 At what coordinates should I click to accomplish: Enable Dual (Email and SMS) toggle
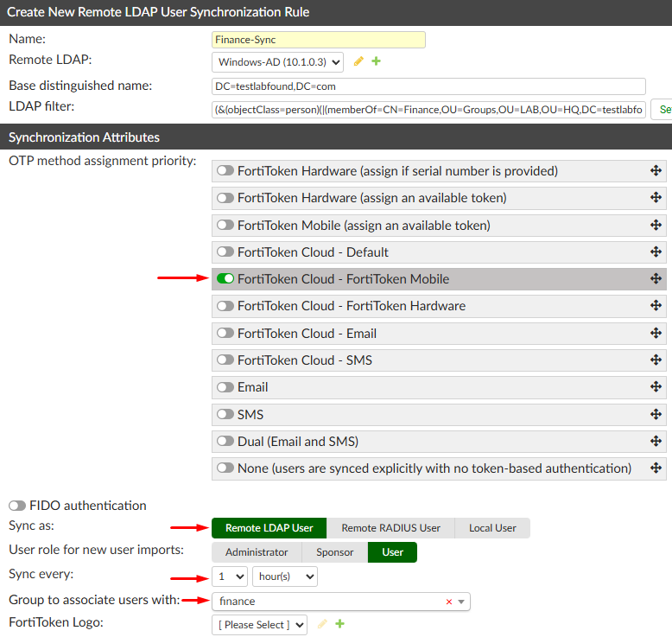click(225, 442)
